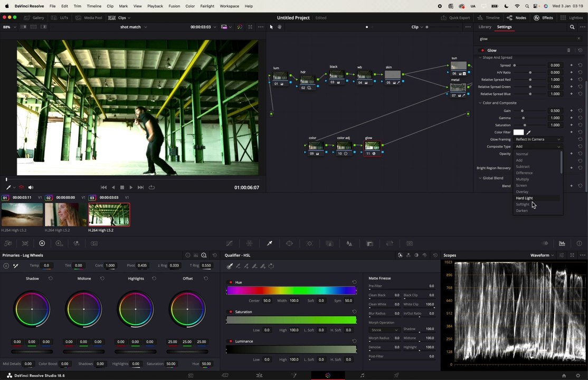Stop viewer playback
This screenshot has width=588, height=380.
point(122,187)
